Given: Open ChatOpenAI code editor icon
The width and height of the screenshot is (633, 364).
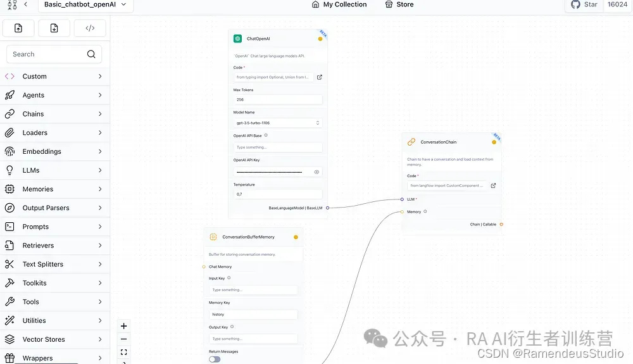Looking at the screenshot, I should pos(319,77).
